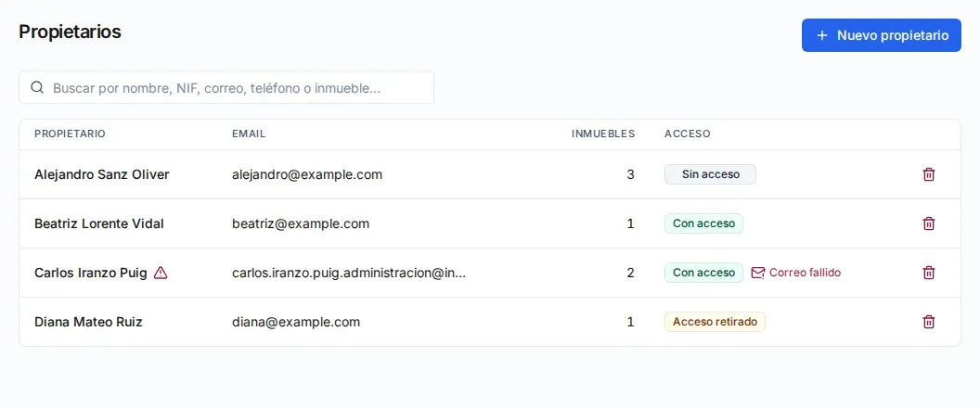Click the INMUEBLES column header
Screen dimensions: 980x408
(603, 134)
